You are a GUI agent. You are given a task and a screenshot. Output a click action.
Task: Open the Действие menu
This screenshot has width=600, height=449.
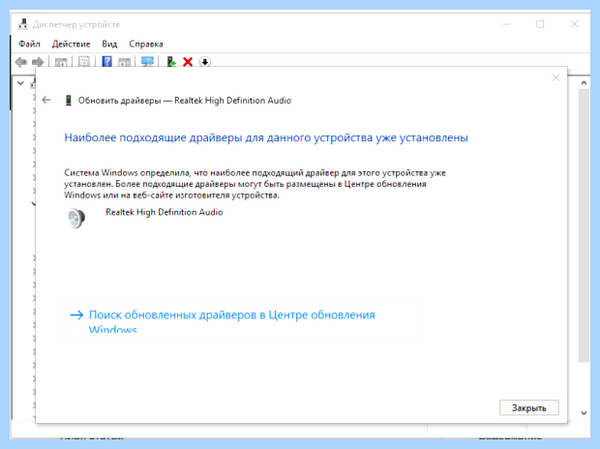71,44
